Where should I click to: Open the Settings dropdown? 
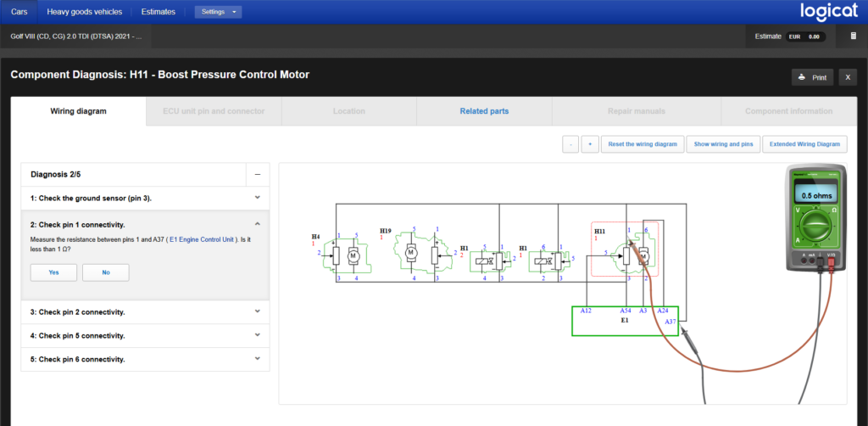[x=218, y=12]
